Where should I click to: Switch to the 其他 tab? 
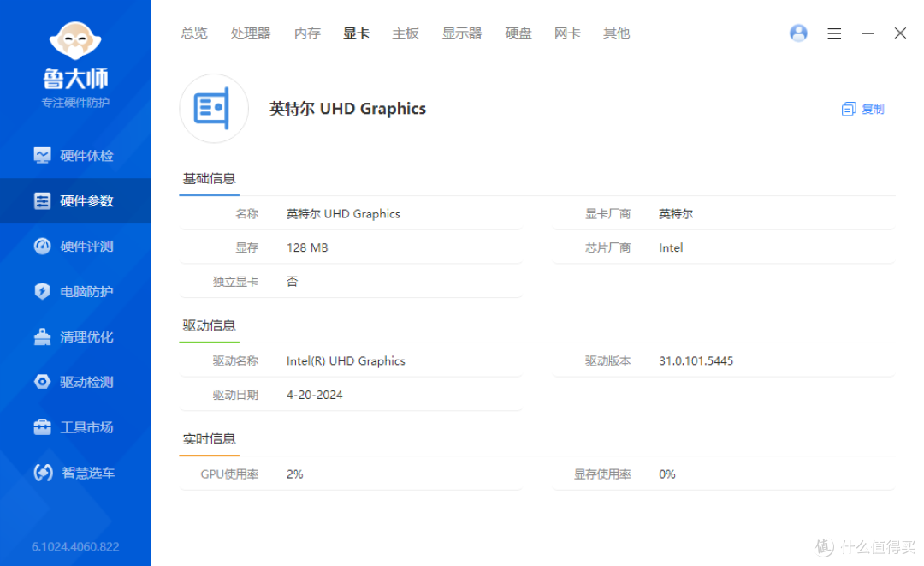(x=616, y=33)
